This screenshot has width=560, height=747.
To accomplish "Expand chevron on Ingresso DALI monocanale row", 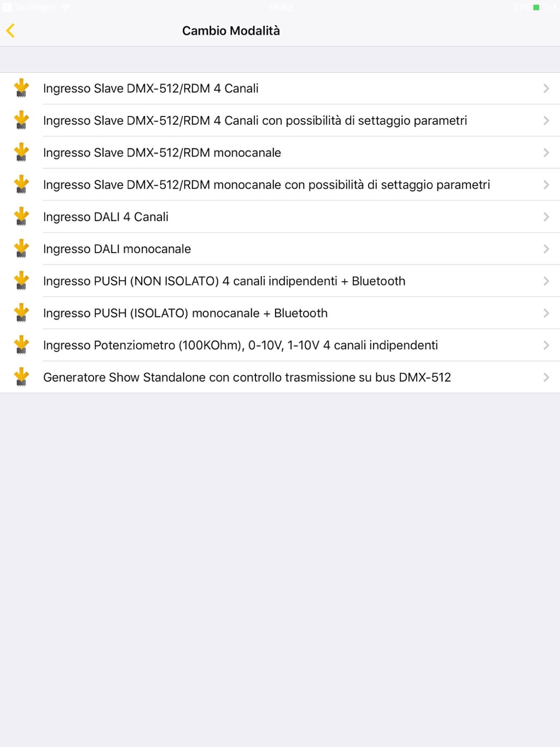I will pos(546,249).
